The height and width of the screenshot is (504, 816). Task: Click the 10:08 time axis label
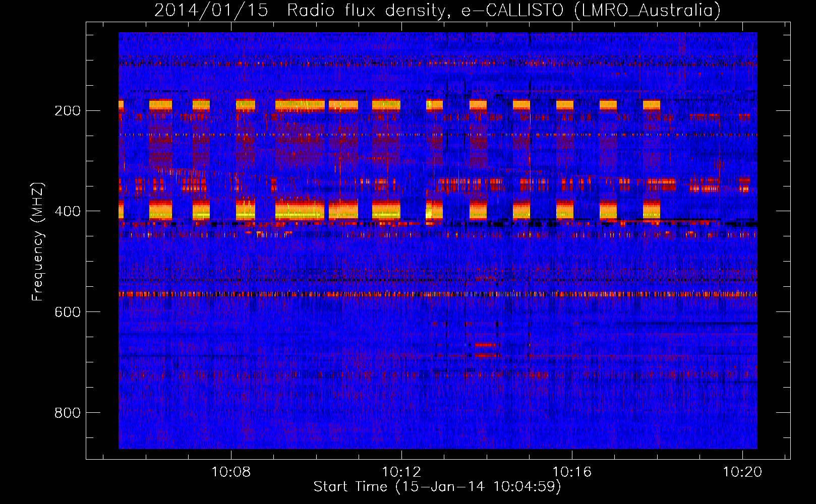tap(231, 472)
